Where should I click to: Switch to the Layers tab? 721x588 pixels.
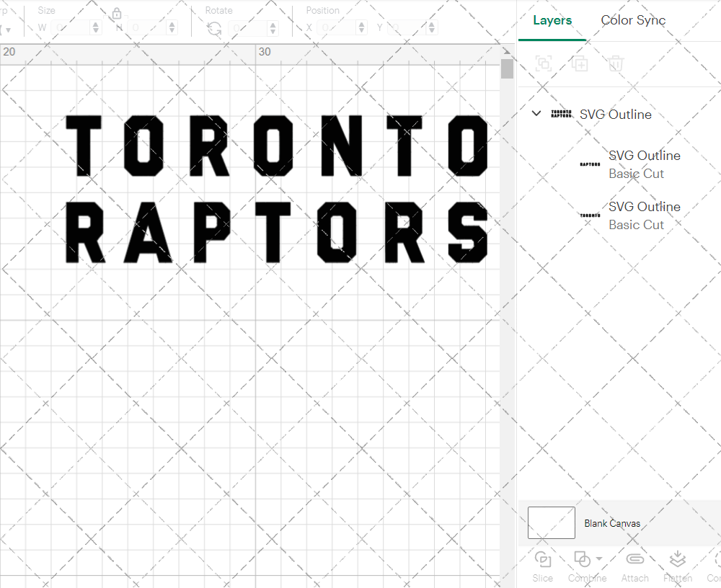tap(552, 20)
